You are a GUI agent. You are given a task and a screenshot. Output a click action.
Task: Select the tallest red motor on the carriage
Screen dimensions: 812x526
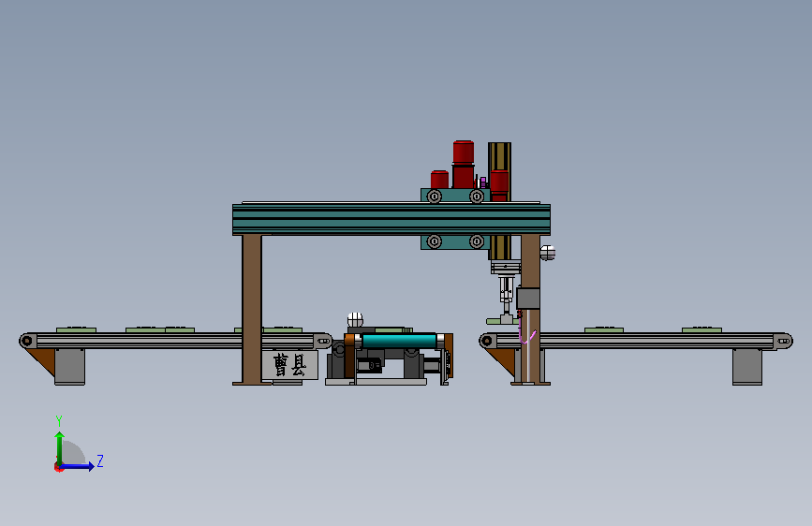(x=464, y=164)
